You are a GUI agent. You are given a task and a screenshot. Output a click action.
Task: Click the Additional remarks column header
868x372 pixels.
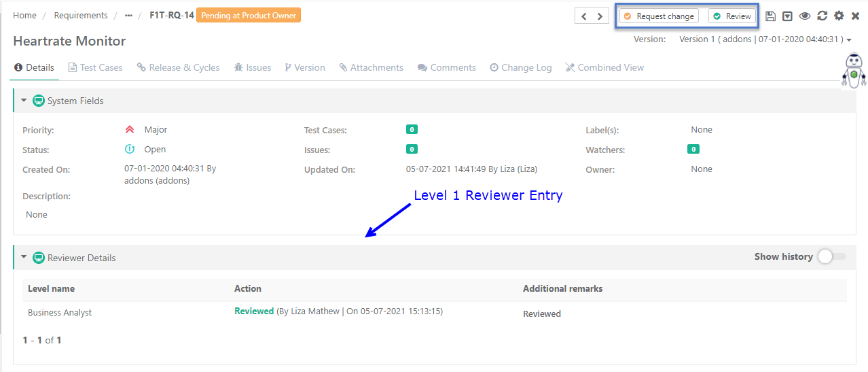[x=562, y=288]
